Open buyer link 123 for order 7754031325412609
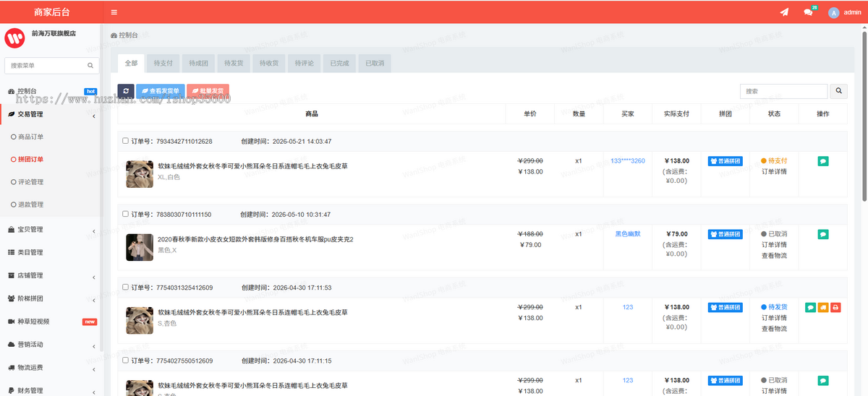 [x=628, y=307]
